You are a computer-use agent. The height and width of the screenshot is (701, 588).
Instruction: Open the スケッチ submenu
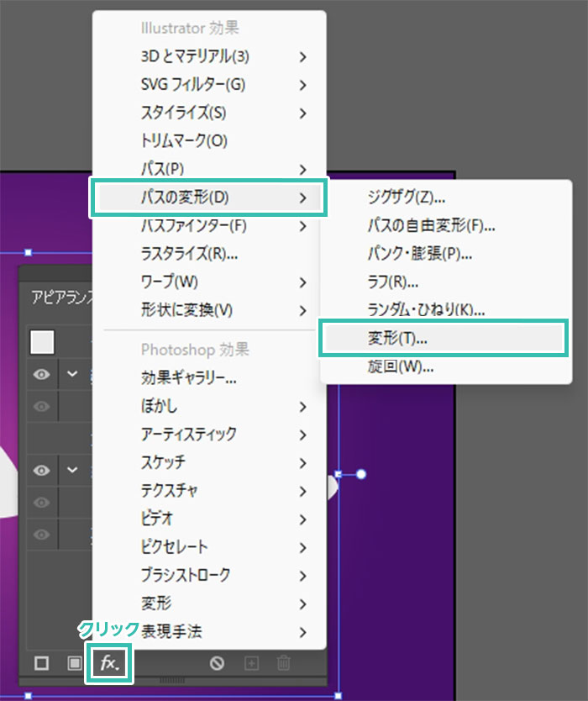tap(209, 463)
